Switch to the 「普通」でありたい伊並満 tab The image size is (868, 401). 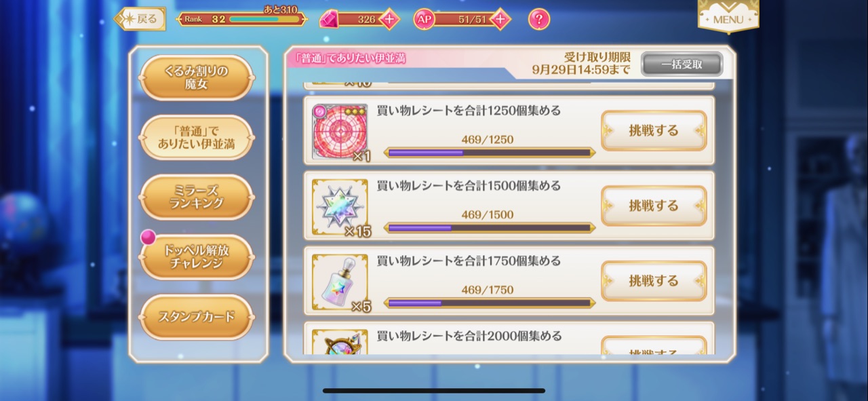pyautogui.click(x=196, y=137)
